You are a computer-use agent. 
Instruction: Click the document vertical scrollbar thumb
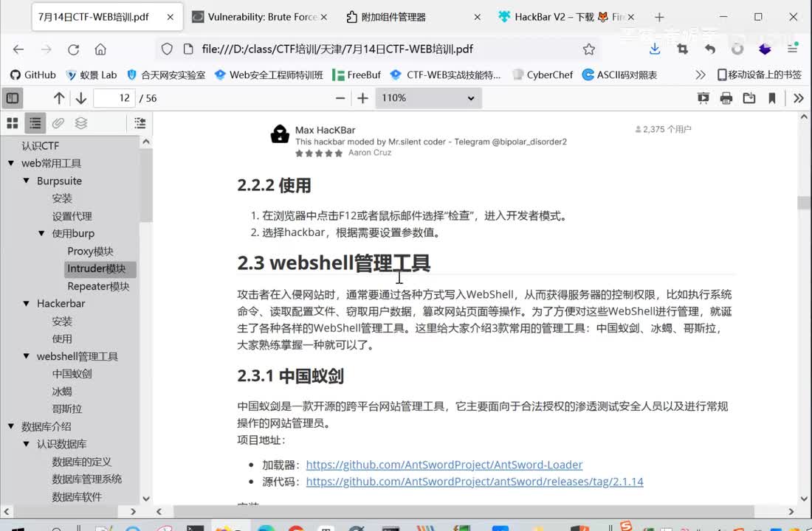click(804, 202)
